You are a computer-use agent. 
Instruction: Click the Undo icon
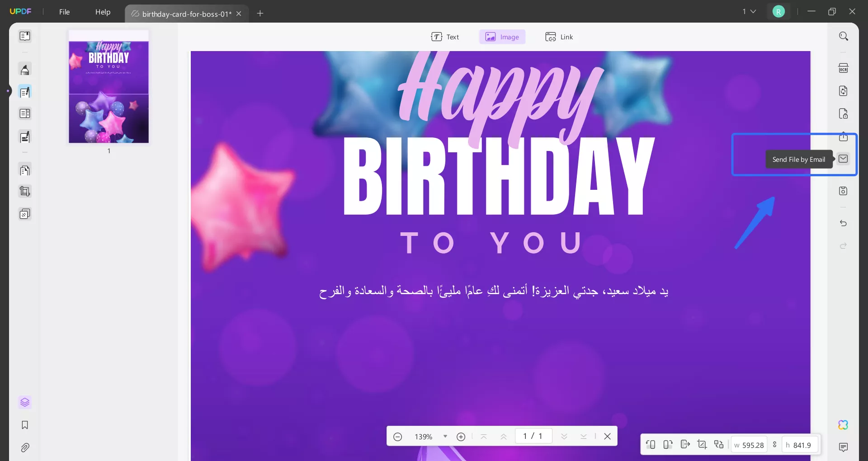click(844, 223)
